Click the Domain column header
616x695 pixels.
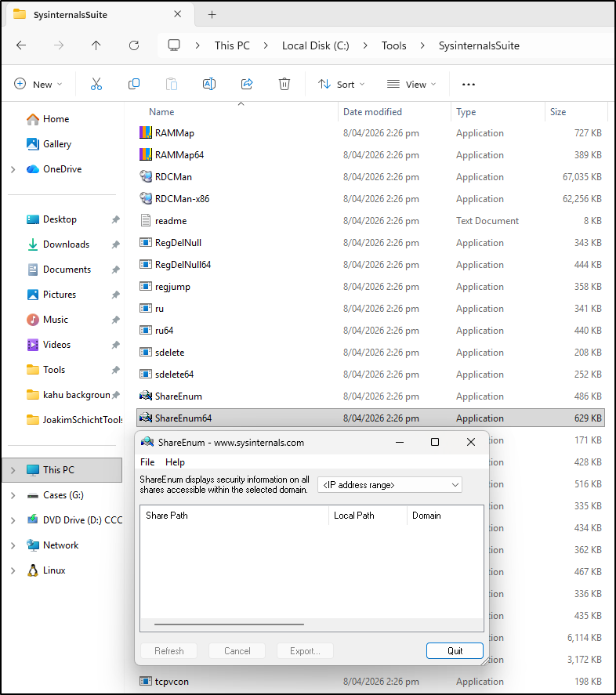pos(445,516)
